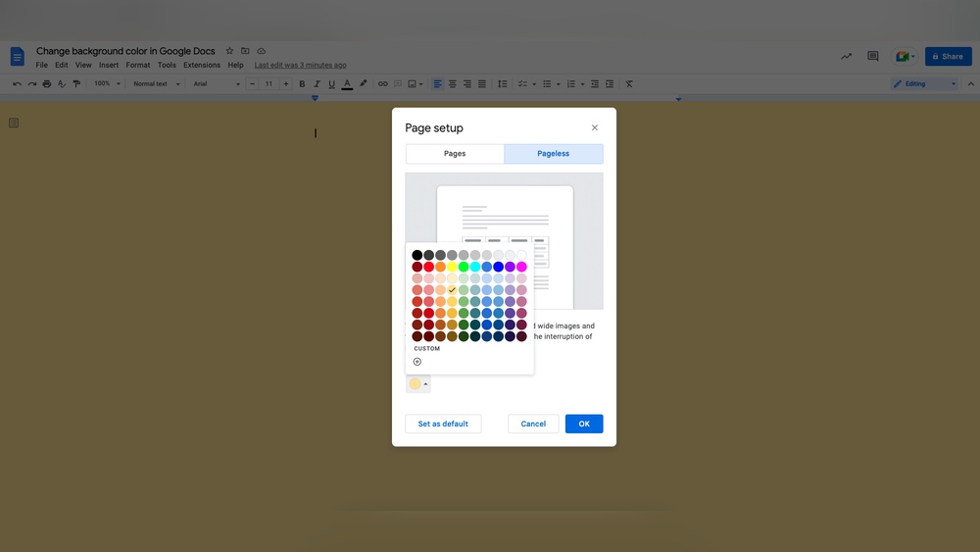
Task: Open the highlight color pen
Action: 363,83
